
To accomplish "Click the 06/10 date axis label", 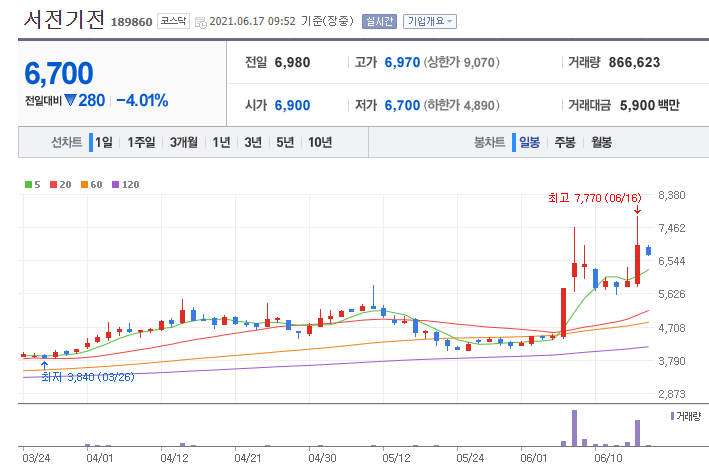I will [x=608, y=458].
